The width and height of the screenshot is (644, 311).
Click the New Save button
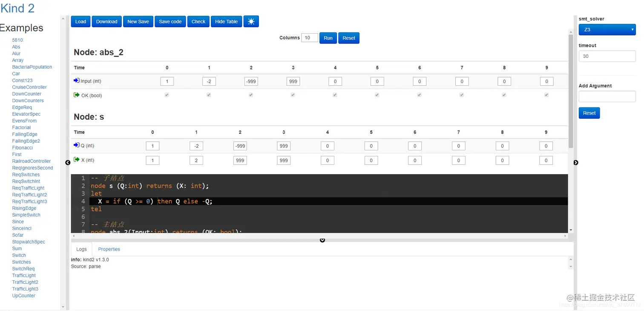(138, 22)
